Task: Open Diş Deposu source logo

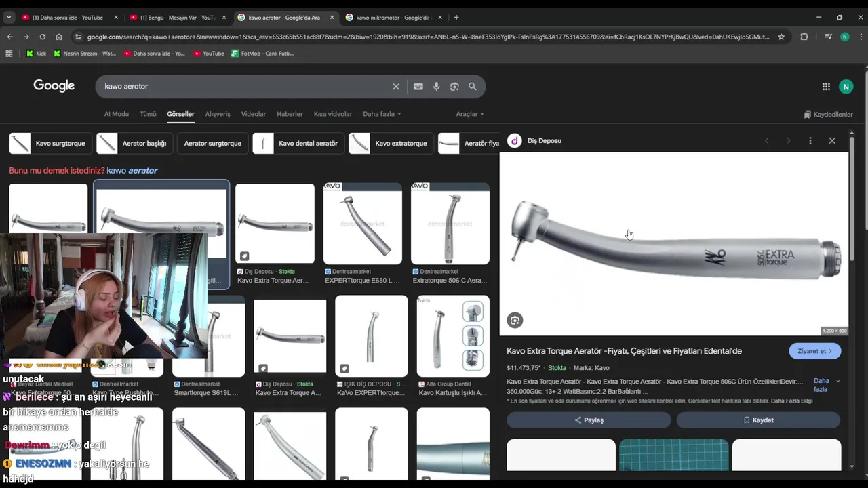Action: point(515,140)
